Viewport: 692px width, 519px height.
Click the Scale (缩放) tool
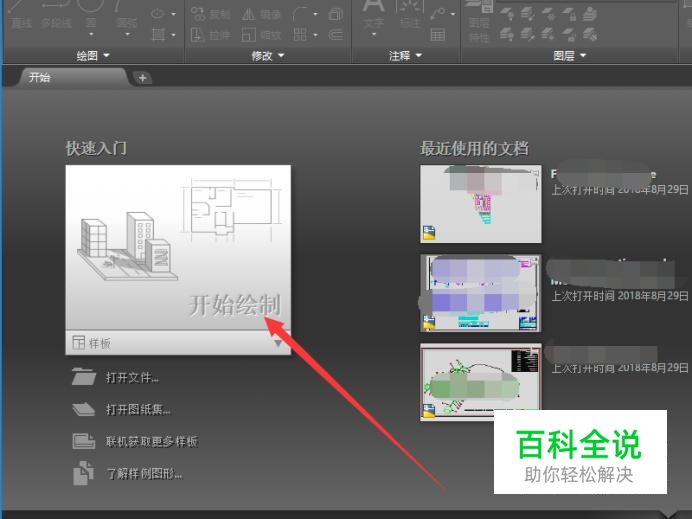coord(261,34)
